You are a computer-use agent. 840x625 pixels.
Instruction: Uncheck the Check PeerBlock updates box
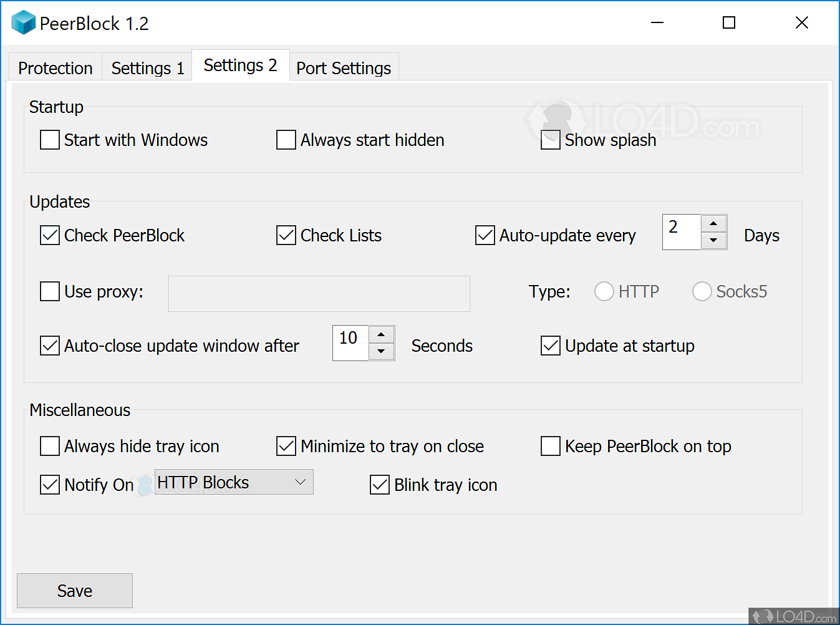50,235
